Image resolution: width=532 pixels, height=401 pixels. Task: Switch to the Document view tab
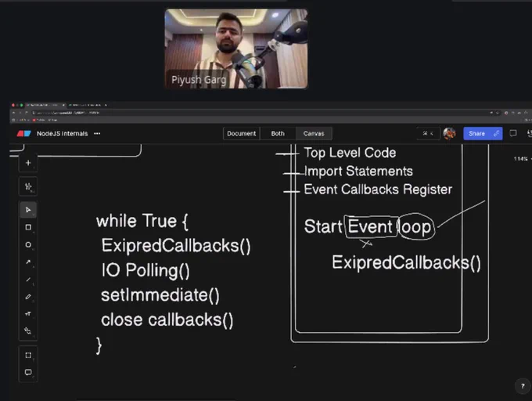pyautogui.click(x=241, y=133)
